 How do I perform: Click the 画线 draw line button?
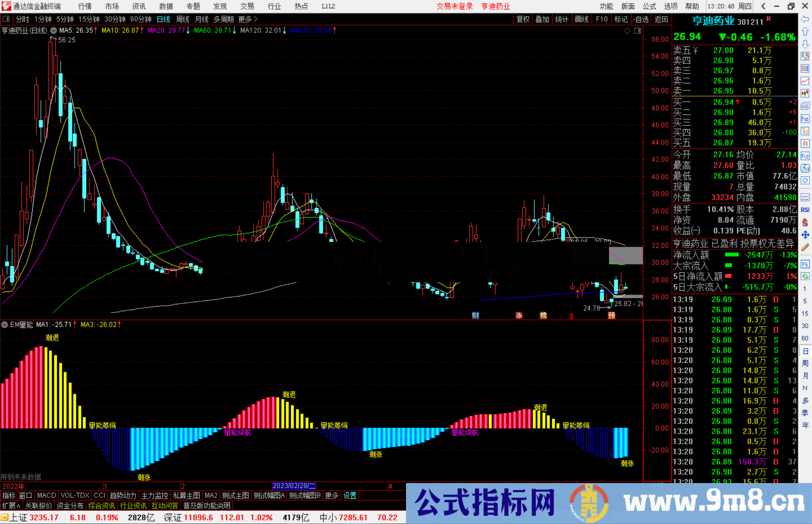pyautogui.click(x=582, y=19)
